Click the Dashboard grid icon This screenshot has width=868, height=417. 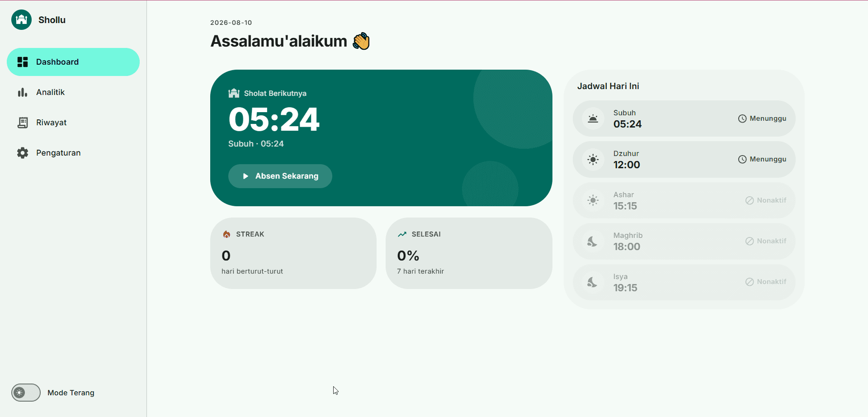(x=23, y=62)
